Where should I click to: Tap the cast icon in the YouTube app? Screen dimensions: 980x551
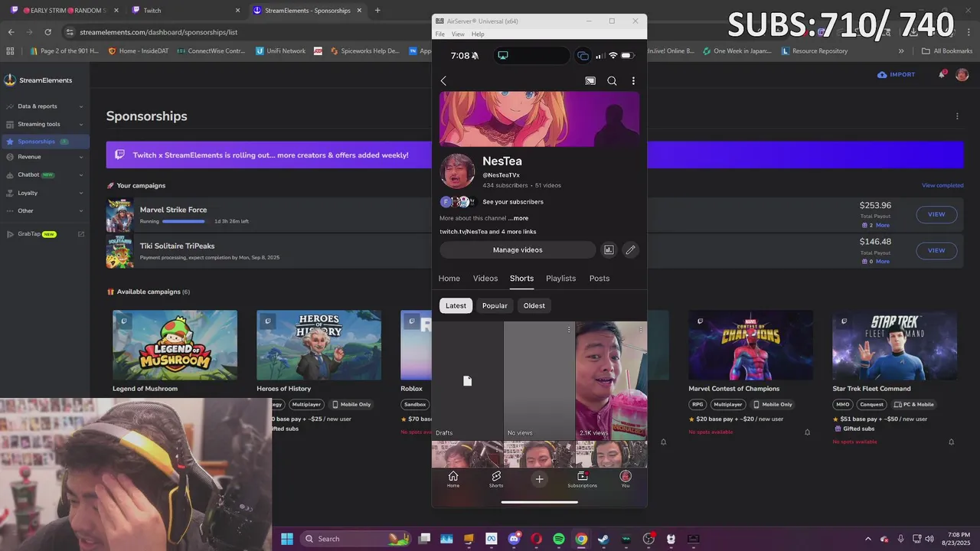(x=590, y=81)
